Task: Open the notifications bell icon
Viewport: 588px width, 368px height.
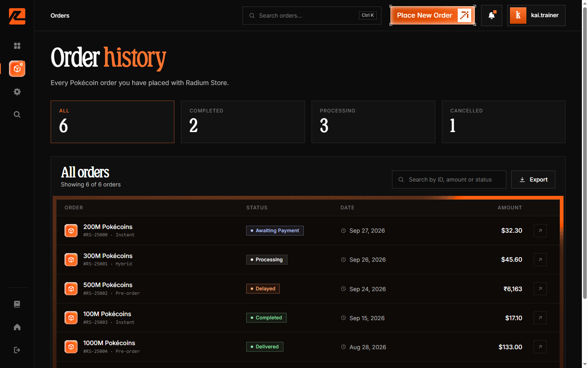Action: [492, 16]
